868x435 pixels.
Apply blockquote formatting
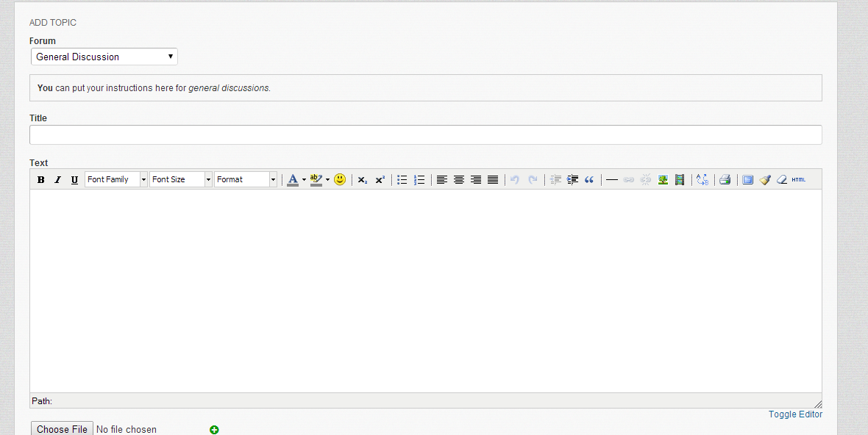(589, 180)
